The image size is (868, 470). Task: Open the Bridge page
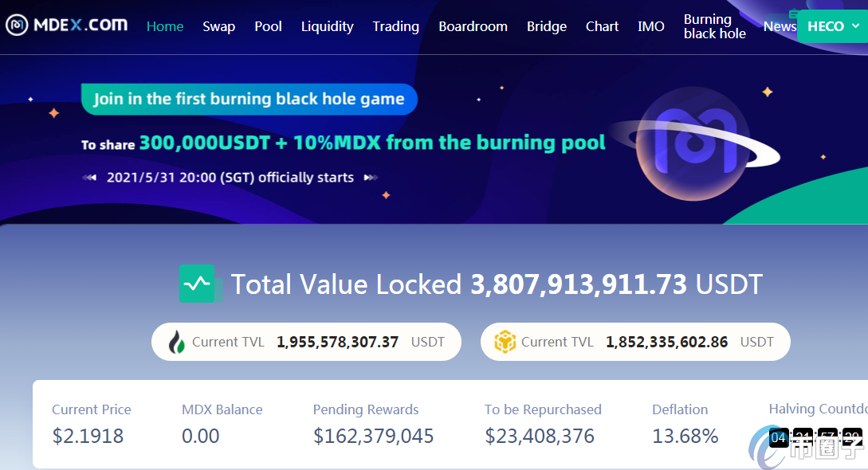tap(547, 26)
